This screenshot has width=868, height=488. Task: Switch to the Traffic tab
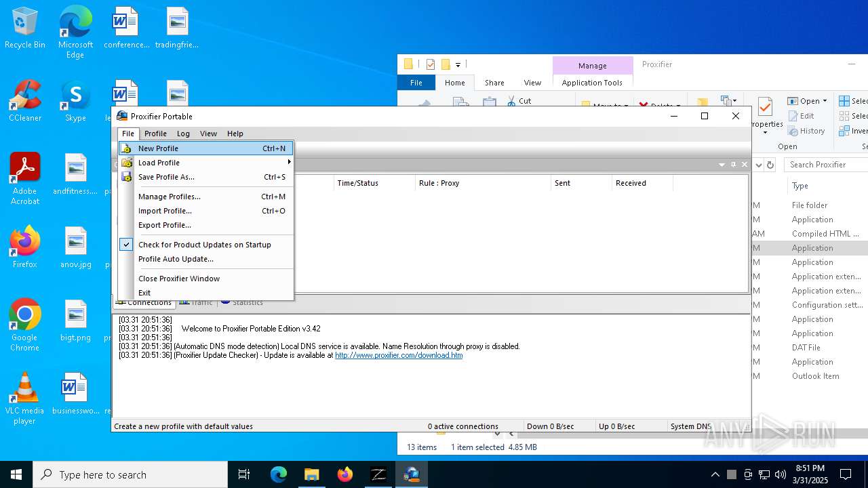click(196, 302)
